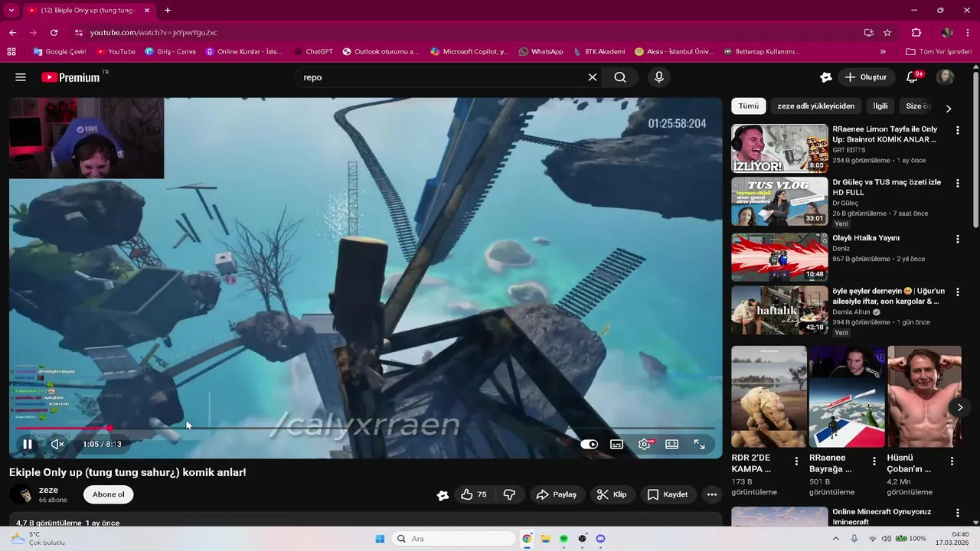Select the Tümü filter chip
The image size is (980, 551).
tap(748, 106)
